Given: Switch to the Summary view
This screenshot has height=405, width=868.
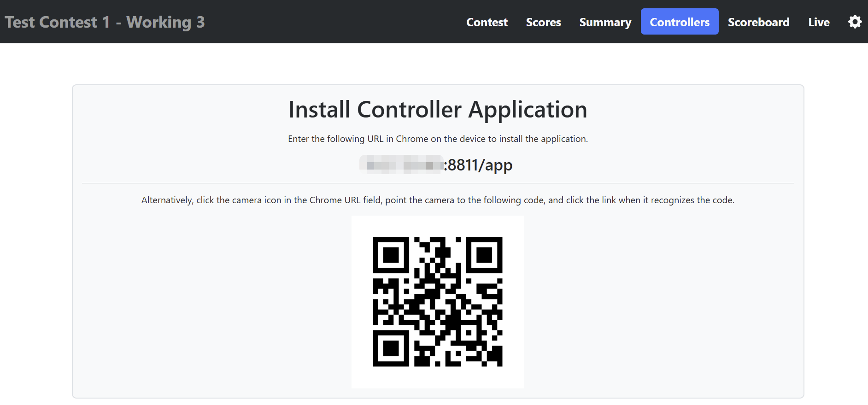Looking at the screenshot, I should click(605, 22).
